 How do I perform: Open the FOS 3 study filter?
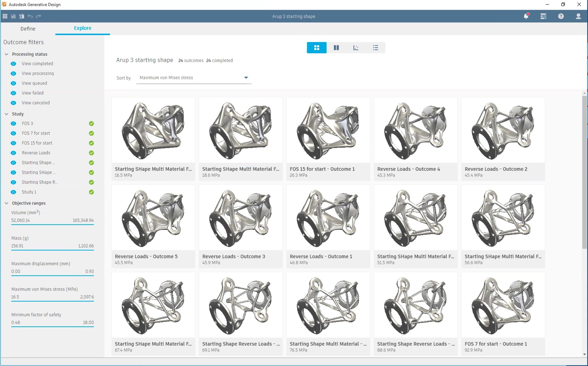point(13,124)
